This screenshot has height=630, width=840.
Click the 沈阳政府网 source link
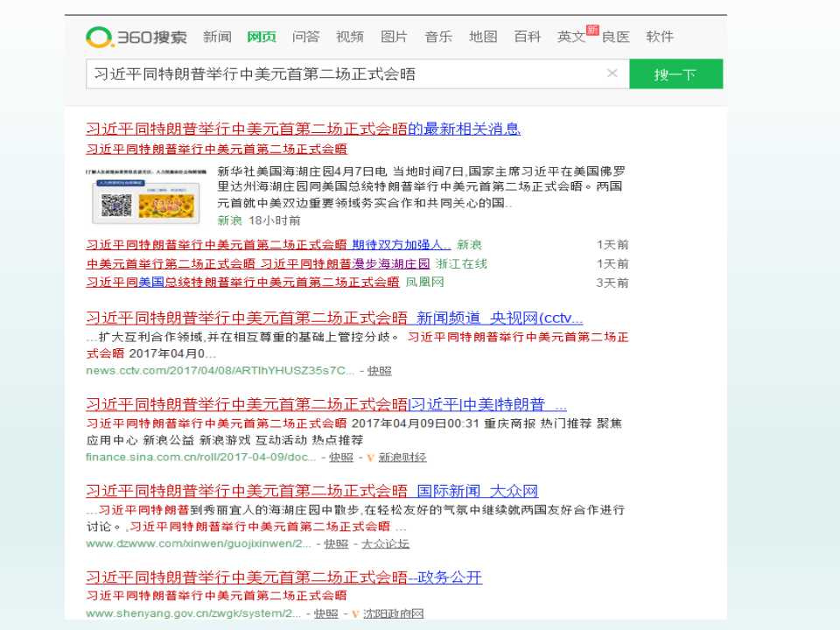point(393,612)
